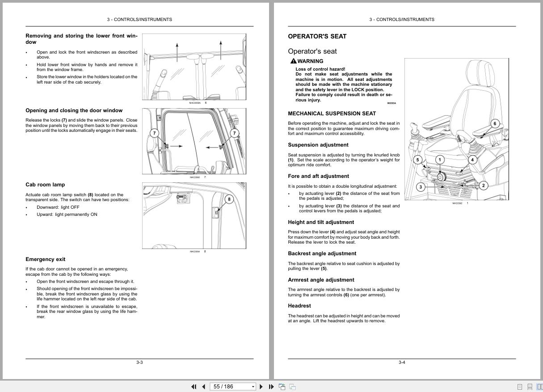Click the Emergency exit section heading

[45, 259]
